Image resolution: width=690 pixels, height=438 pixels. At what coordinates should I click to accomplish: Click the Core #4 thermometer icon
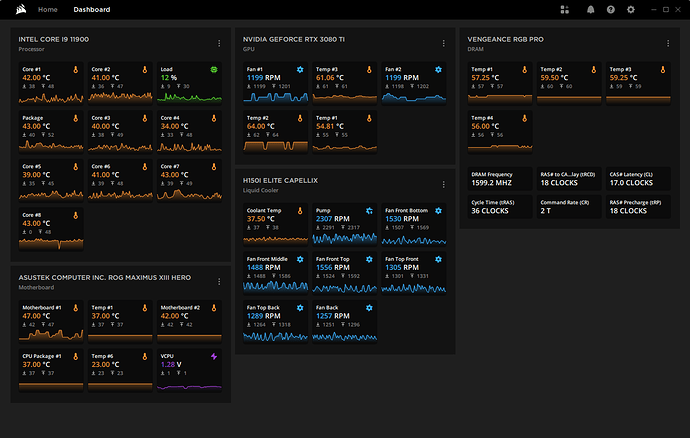click(x=214, y=118)
